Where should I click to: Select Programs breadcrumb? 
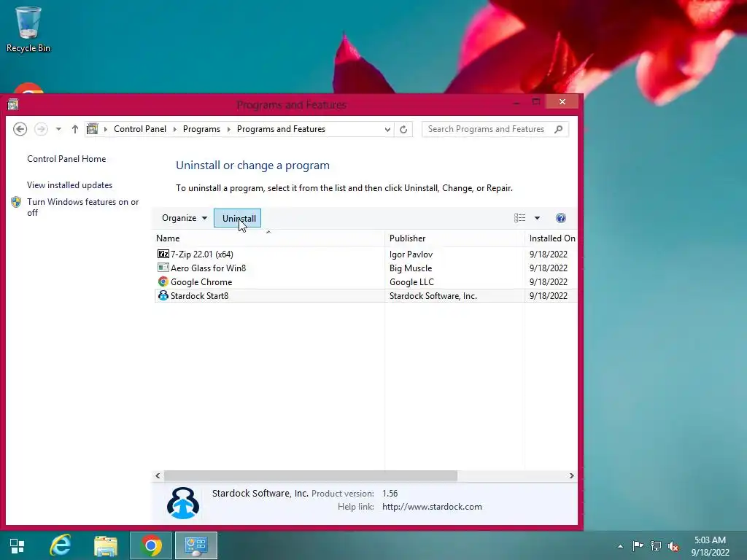(x=201, y=129)
